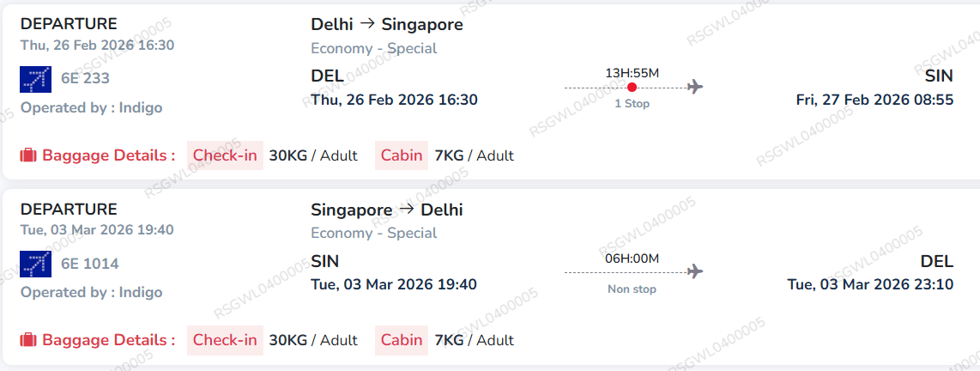Click the "1 Stop" label under the 13H:55M duration
This screenshot has height=371, width=980.
click(x=632, y=104)
